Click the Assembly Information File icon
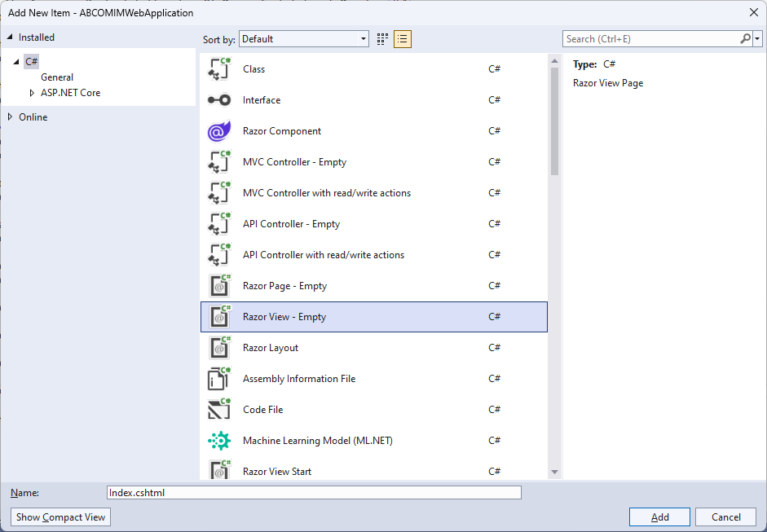 (x=219, y=379)
